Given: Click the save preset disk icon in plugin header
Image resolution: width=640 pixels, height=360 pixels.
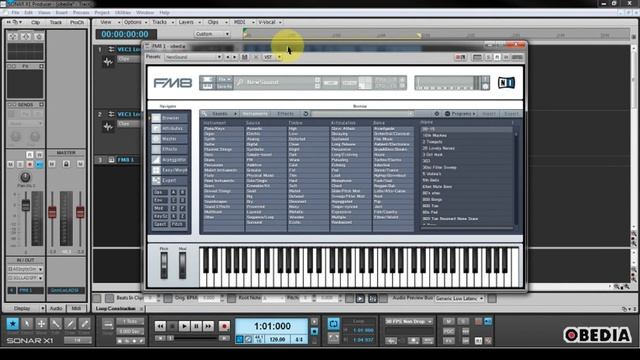Looking at the screenshot, I should 244,57.
